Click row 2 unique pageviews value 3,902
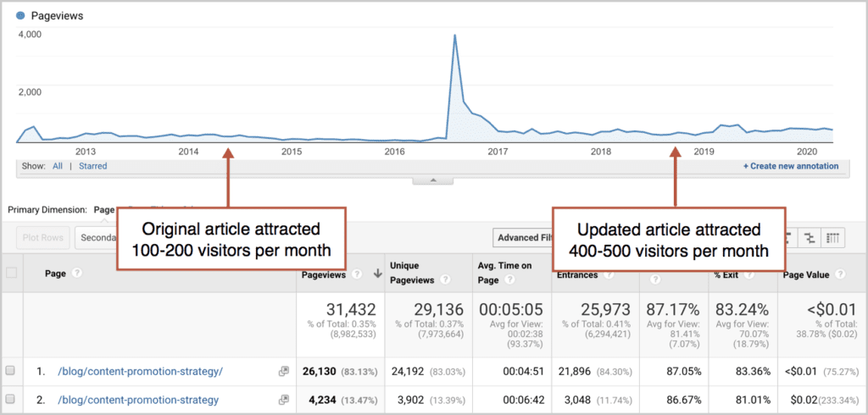Screen dimensions: 868x415 click(x=409, y=400)
